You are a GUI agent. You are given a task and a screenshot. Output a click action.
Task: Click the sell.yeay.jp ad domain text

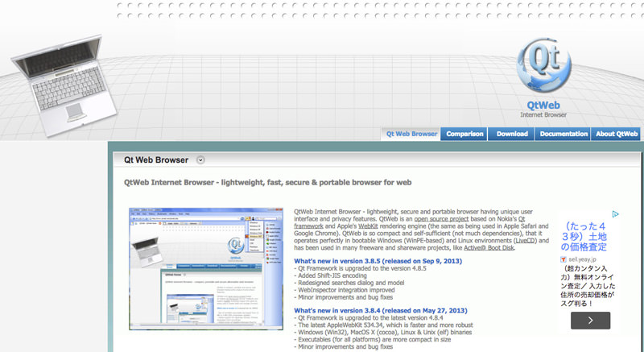coord(582,259)
